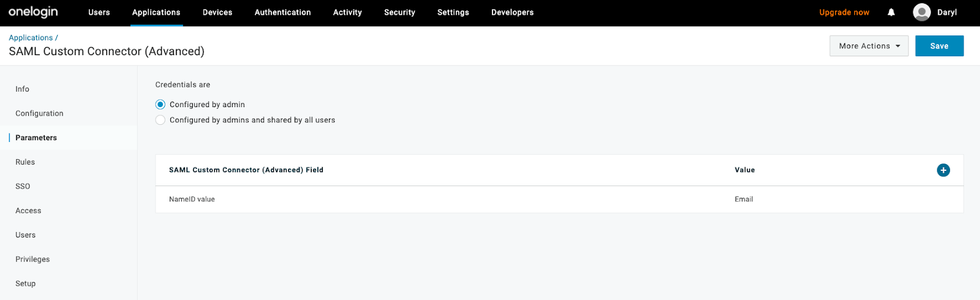The image size is (980, 300).
Task: Select Configured by admins and shared by all users
Action: coord(160,120)
